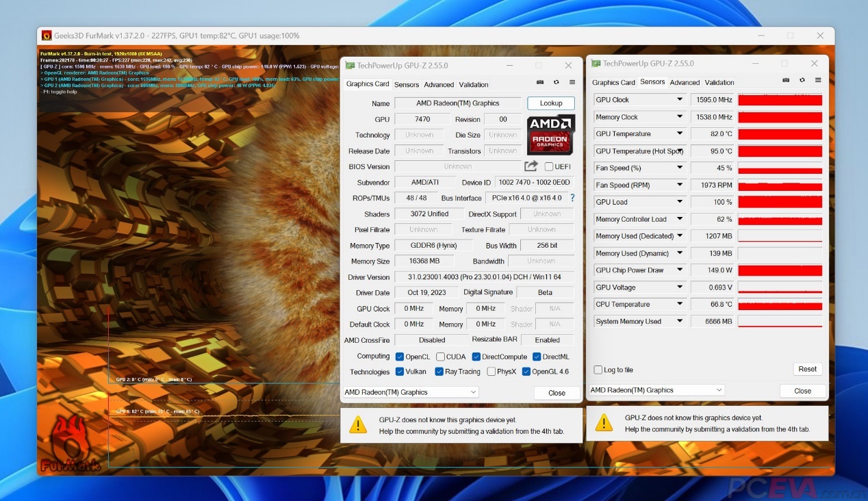
Task: Enable the Log to file checkbox
Action: click(598, 370)
